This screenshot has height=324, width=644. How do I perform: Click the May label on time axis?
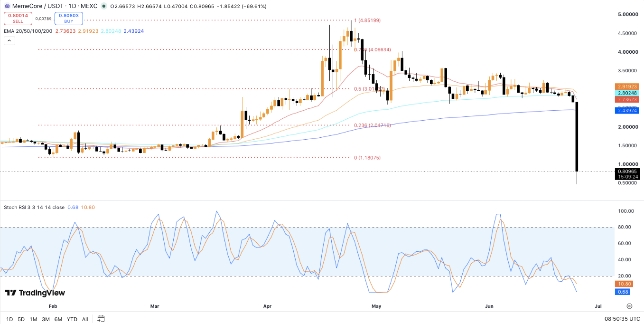(x=377, y=306)
